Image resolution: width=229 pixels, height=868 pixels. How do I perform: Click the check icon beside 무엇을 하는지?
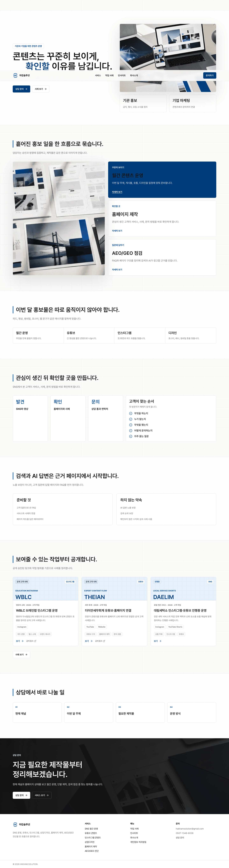coord(131,413)
